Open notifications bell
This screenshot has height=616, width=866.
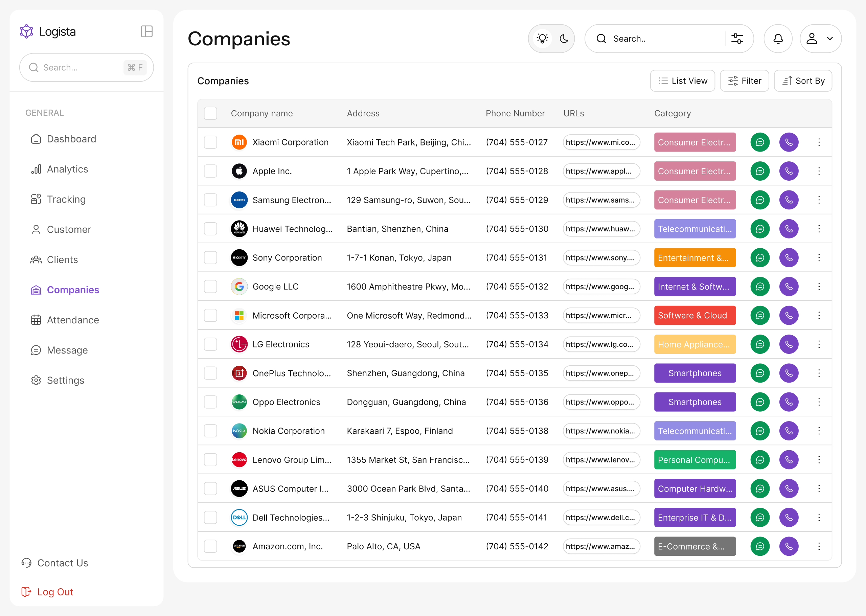coord(778,39)
